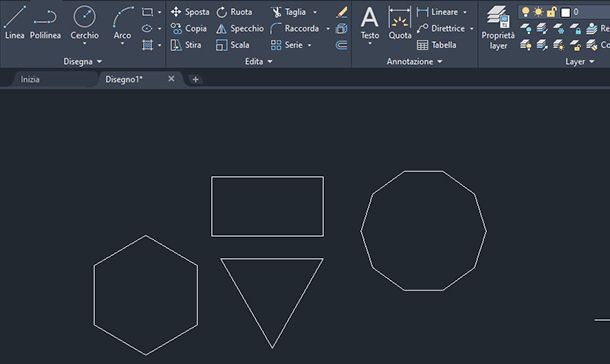Select the Taglia trim tool
Screen dimensions: 610x364
pyautogui.click(x=289, y=12)
